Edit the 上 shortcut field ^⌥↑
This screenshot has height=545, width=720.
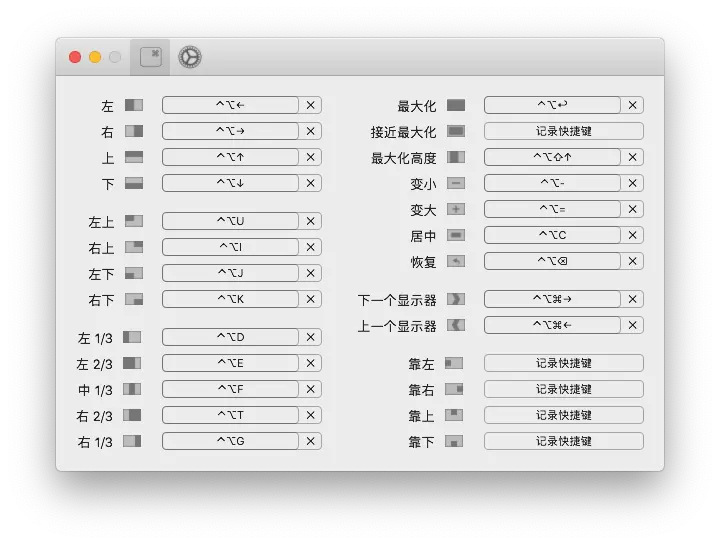click(x=230, y=157)
